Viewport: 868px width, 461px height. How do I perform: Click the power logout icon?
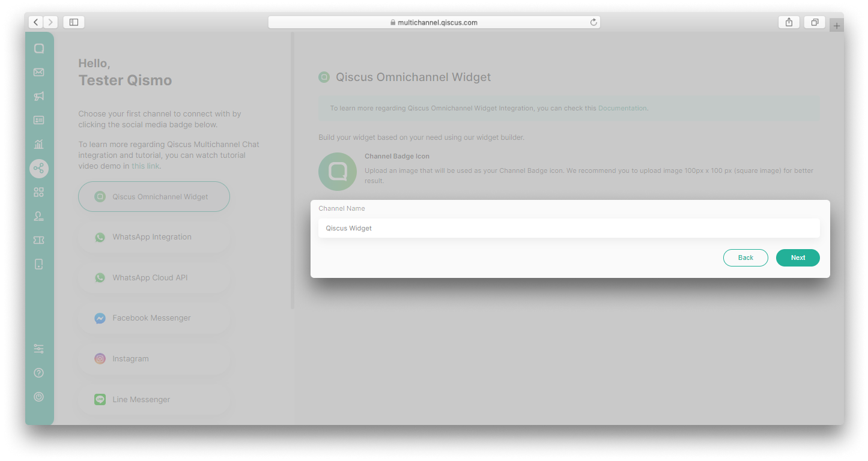coord(39,397)
